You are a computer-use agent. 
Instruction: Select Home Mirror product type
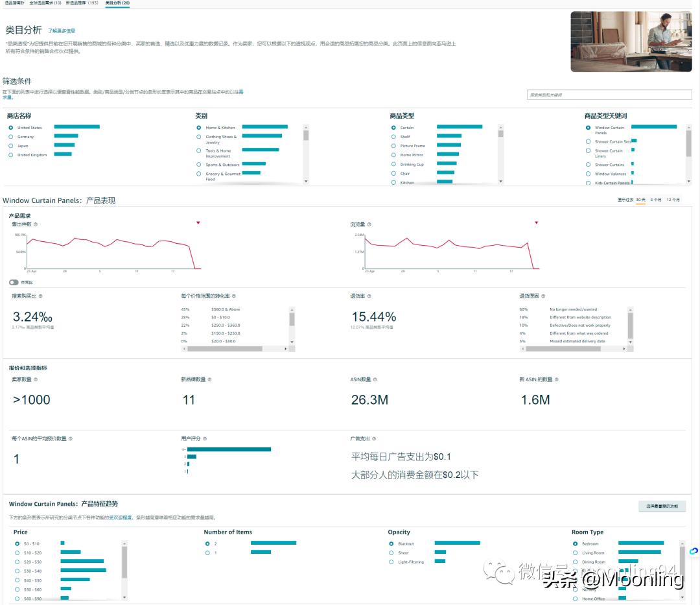(x=393, y=155)
